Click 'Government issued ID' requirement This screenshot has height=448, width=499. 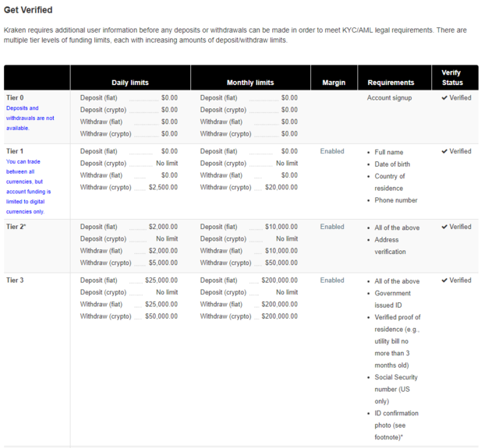pos(392,299)
